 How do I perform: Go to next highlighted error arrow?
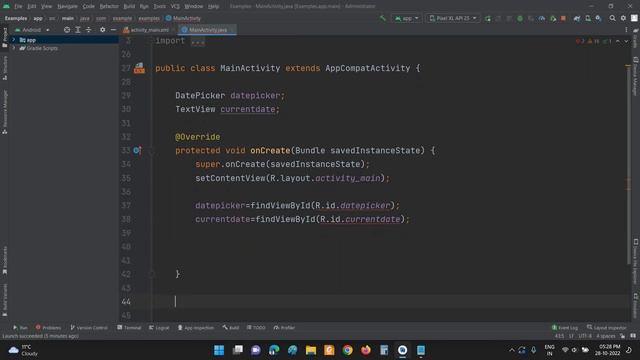[626, 41]
